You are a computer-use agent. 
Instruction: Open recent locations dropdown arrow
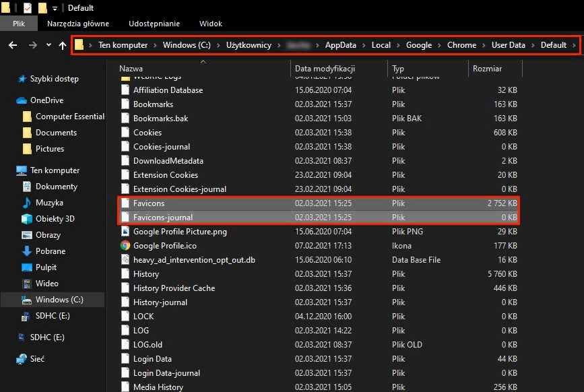48,44
